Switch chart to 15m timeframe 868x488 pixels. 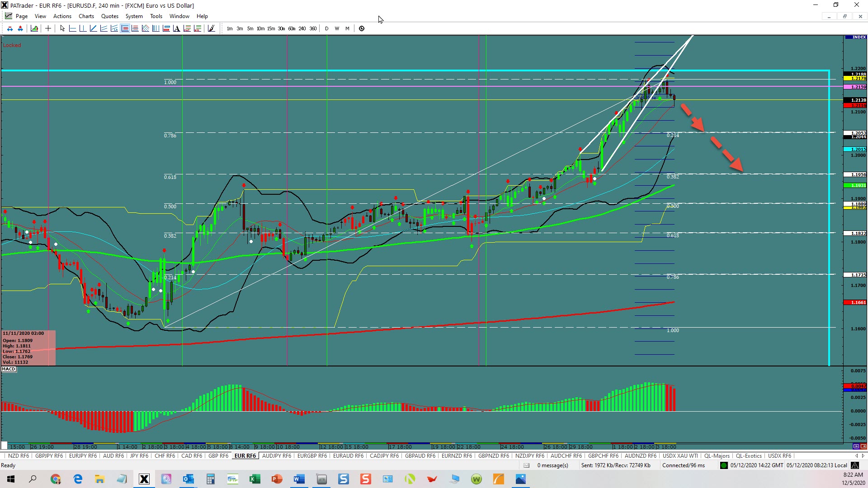point(271,28)
